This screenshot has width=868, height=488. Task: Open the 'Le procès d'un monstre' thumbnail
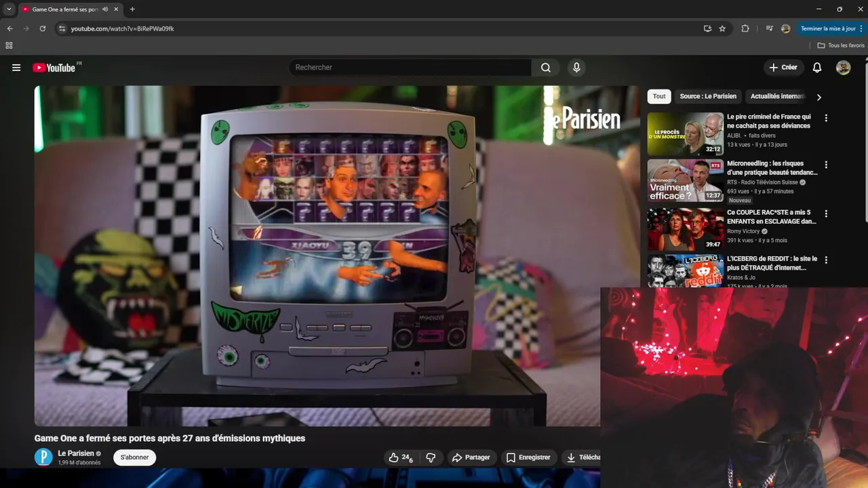click(x=685, y=134)
